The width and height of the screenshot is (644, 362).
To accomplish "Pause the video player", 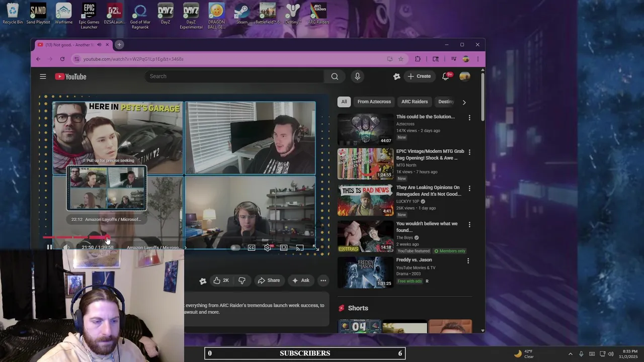I will click(49, 247).
